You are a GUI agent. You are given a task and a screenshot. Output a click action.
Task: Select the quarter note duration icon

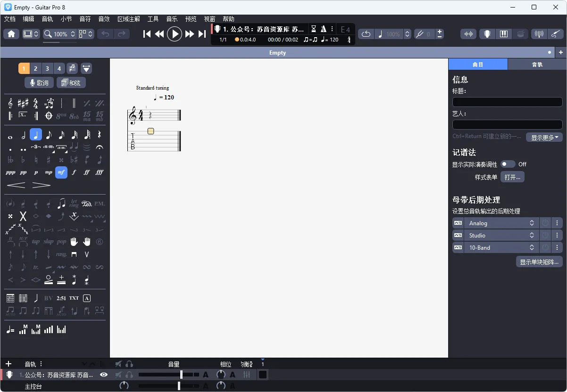[x=35, y=134]
